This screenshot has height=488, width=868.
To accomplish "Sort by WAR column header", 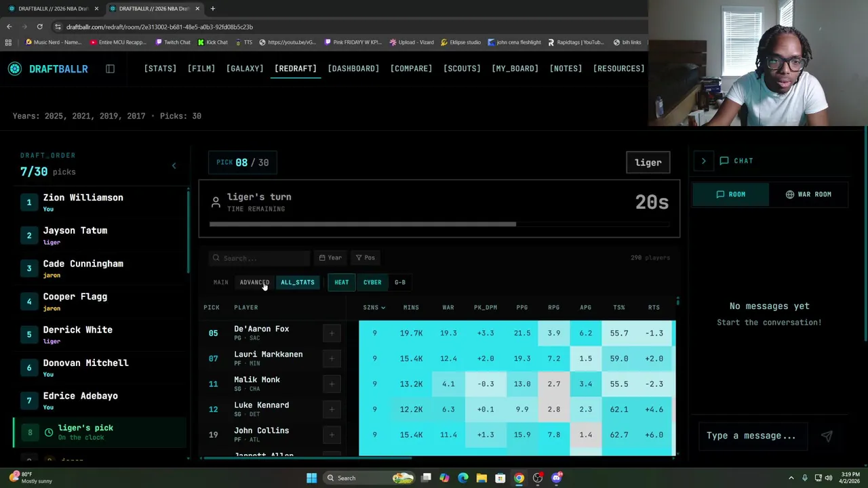I will (x=448, y=308).
